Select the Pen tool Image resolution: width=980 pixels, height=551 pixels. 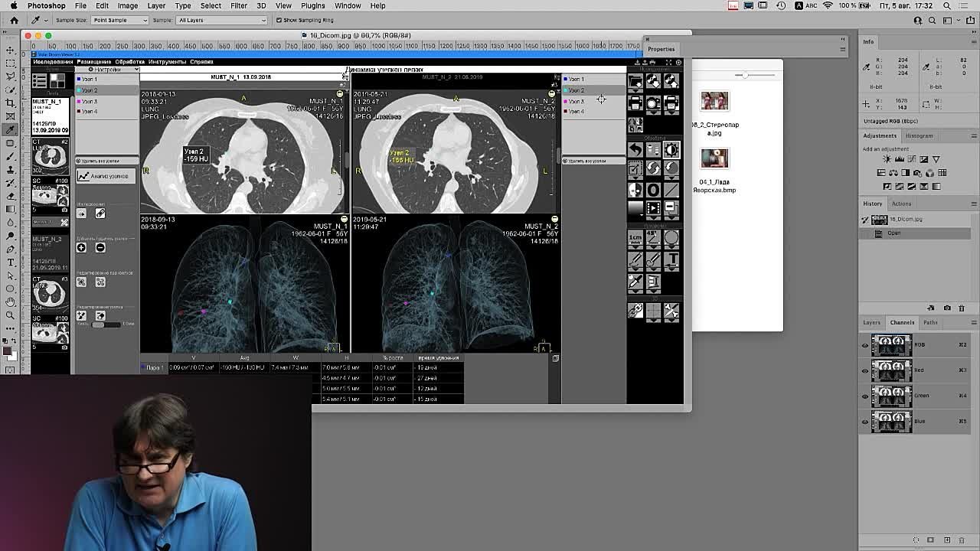point(11,249)
